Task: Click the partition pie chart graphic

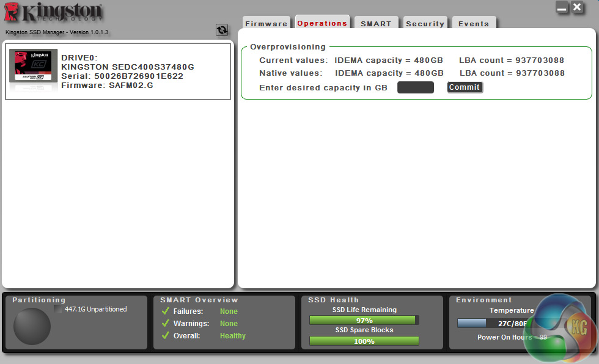Action: tap(32, 327)
